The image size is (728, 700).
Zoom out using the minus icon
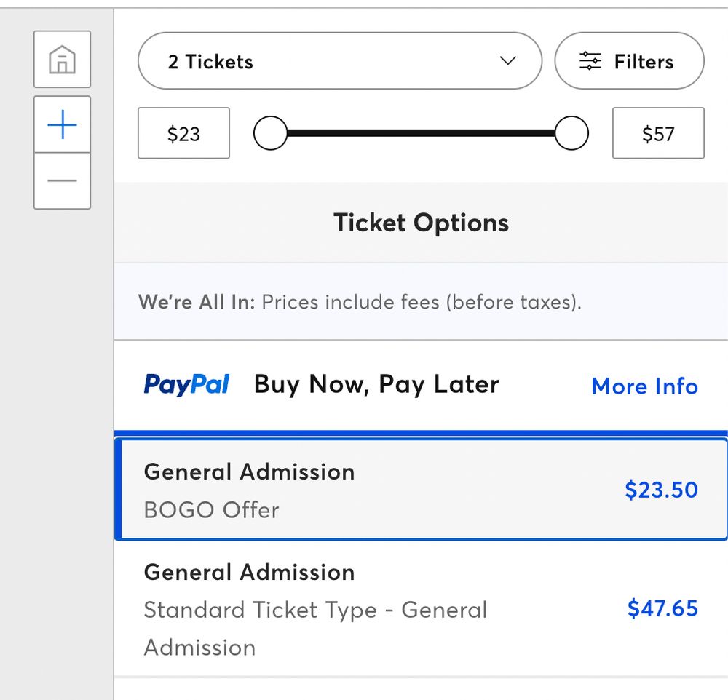(x=62, y=180)
